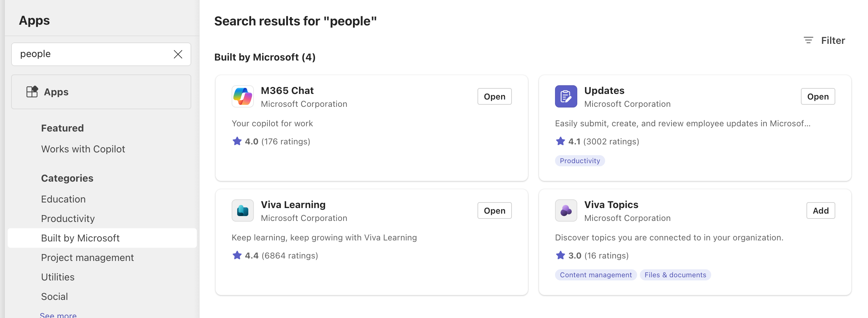The height and width of the screenshot is (318, 868).
Task: Add the Viva Topics app
Action: coord(820,210)
